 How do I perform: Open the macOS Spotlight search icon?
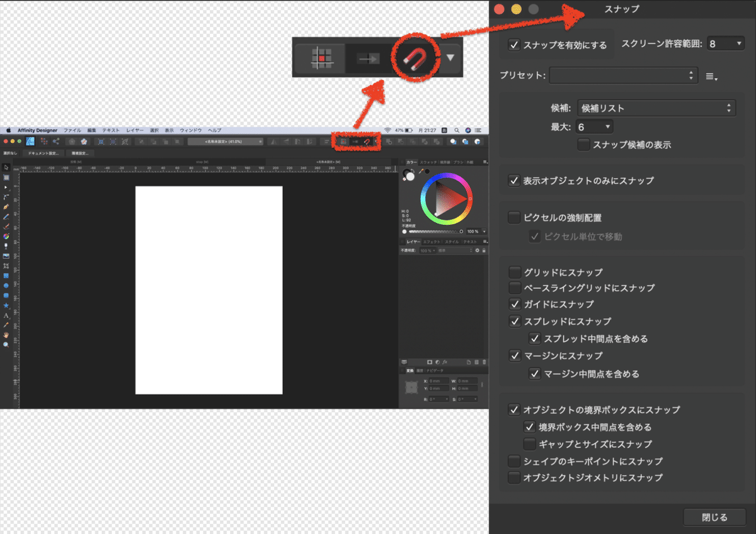pyautogui.click(x=457, y=130)
